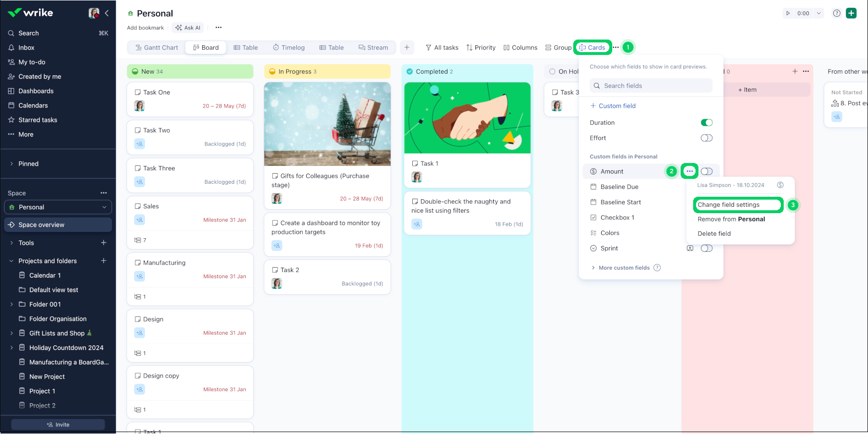This screenshot has width=868, height=434.
Task: Start the timer in the top bar
Action: pyautogui.click(x=789, y=13)
